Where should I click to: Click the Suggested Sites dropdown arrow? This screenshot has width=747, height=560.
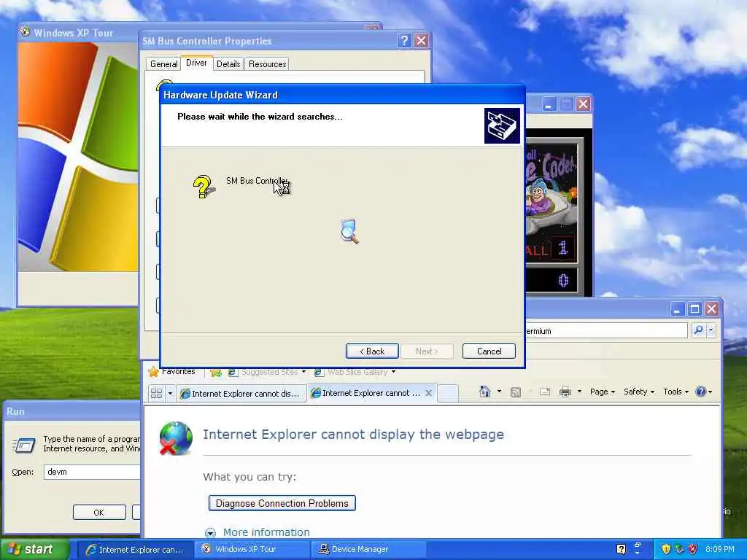(304, 371)
